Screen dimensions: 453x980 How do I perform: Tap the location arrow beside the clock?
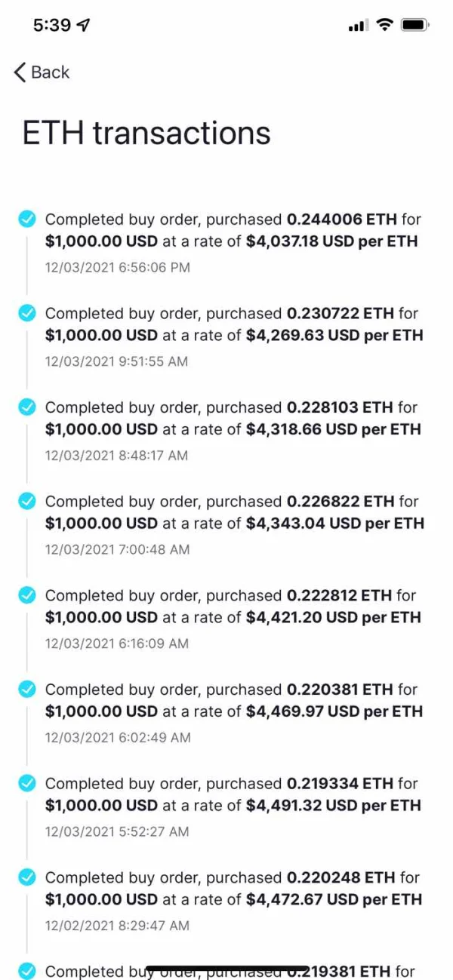point(84,25)
